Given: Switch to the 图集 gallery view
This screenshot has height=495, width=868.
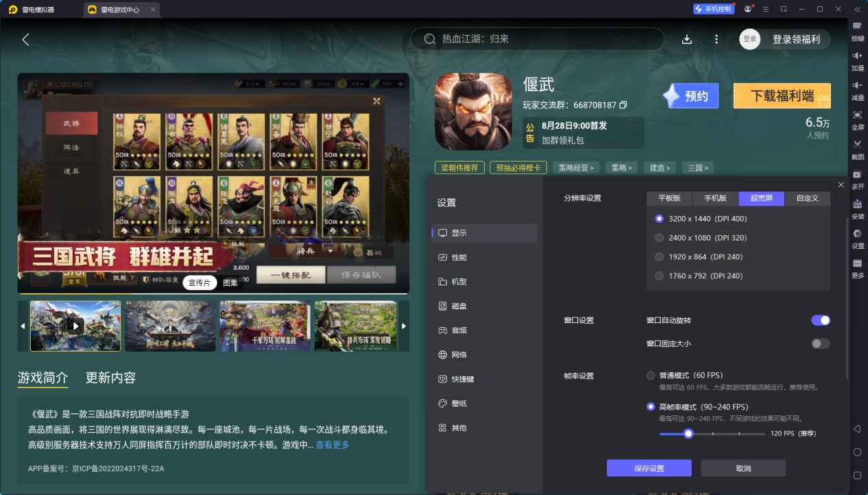Looking at the screenshot, I should [x=230, y=283].
